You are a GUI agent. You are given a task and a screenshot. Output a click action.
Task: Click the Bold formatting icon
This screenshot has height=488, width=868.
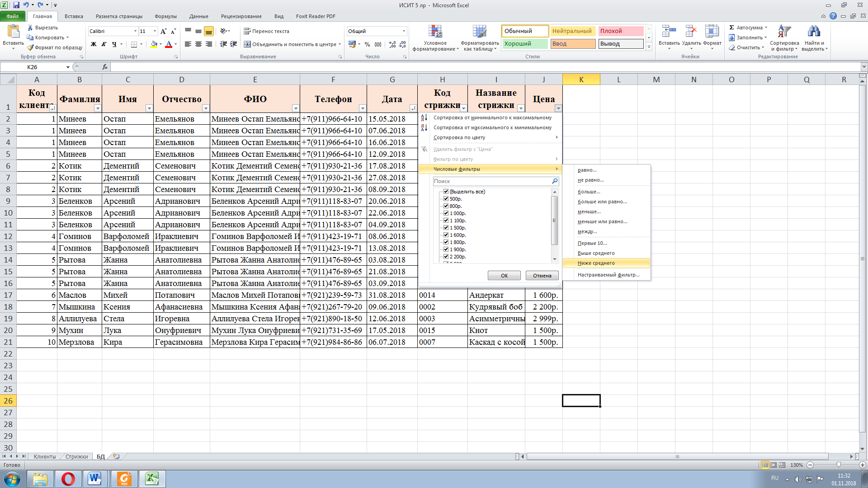pyautogui.click(x=94, y=44)
